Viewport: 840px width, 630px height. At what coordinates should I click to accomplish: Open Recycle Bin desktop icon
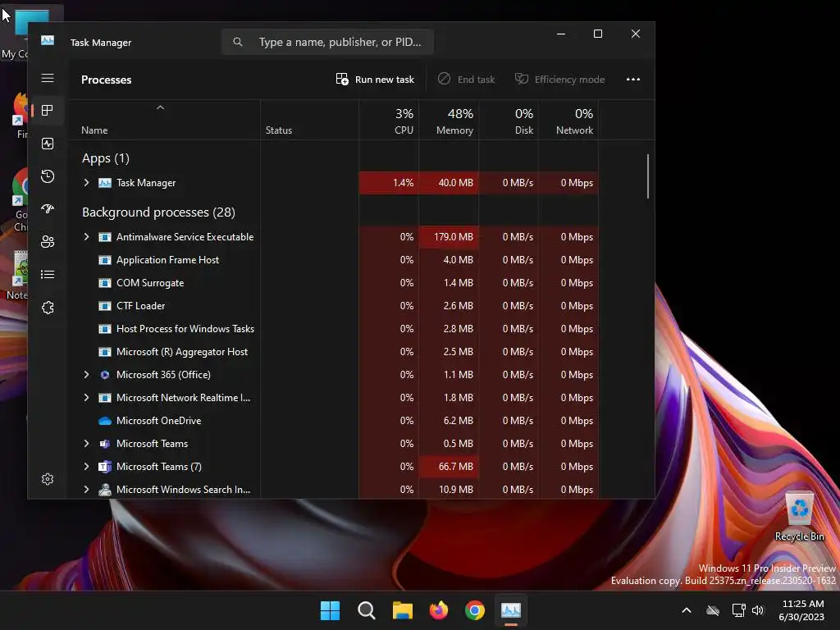[x=799, y=517]
